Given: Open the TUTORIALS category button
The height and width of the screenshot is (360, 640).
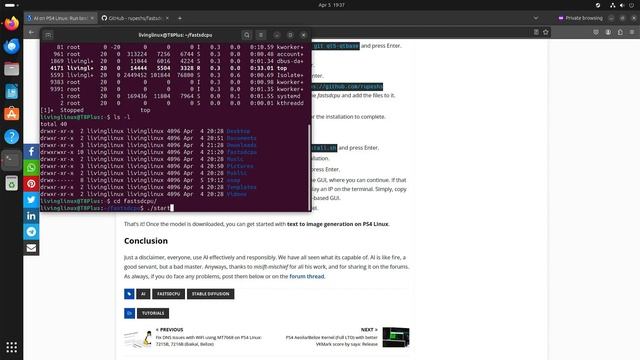Looking at the screenshot, I should (x=153, y=313).
